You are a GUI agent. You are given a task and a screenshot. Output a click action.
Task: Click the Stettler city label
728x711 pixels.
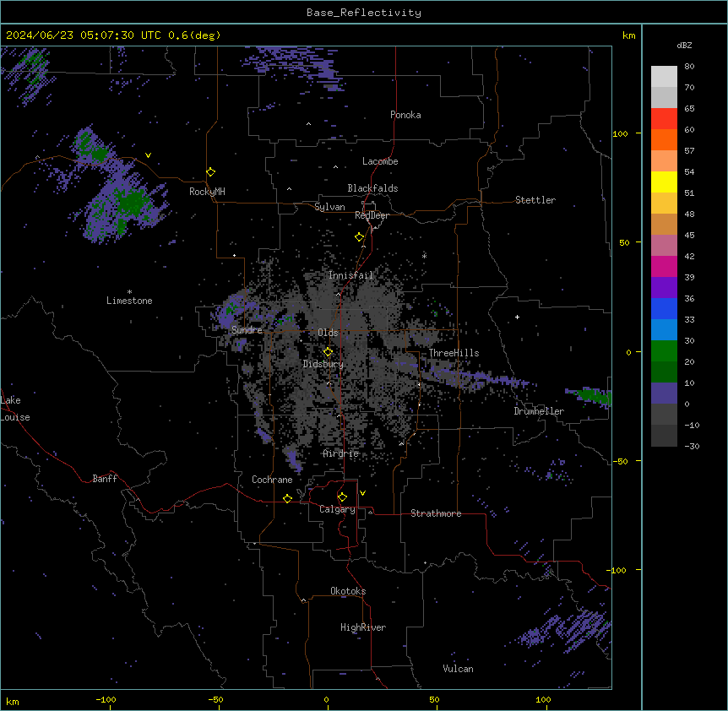coord(535,200)
